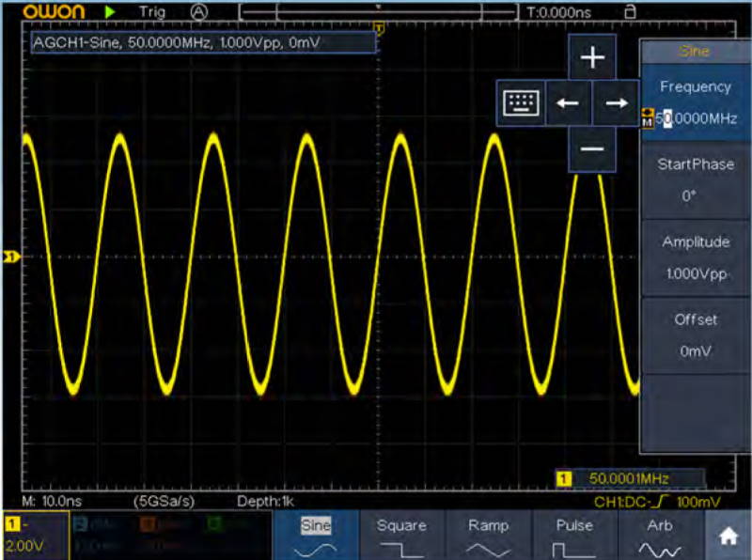
Task: Move cursor right with the right arrow
Action: coord(616,103)
